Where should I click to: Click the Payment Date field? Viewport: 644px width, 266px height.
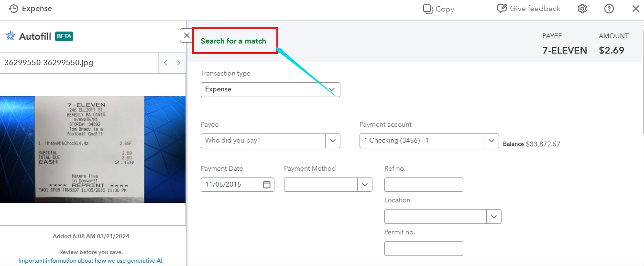point(238,185)
